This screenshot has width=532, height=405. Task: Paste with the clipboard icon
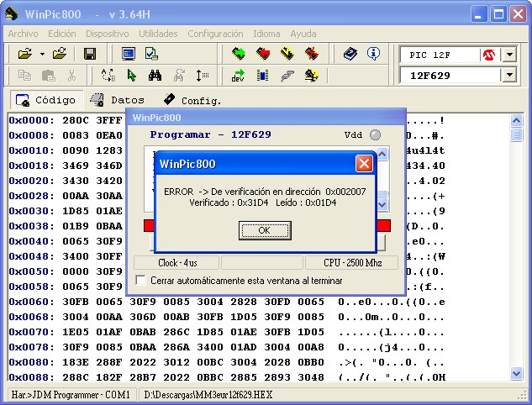[x=49, y=76]
